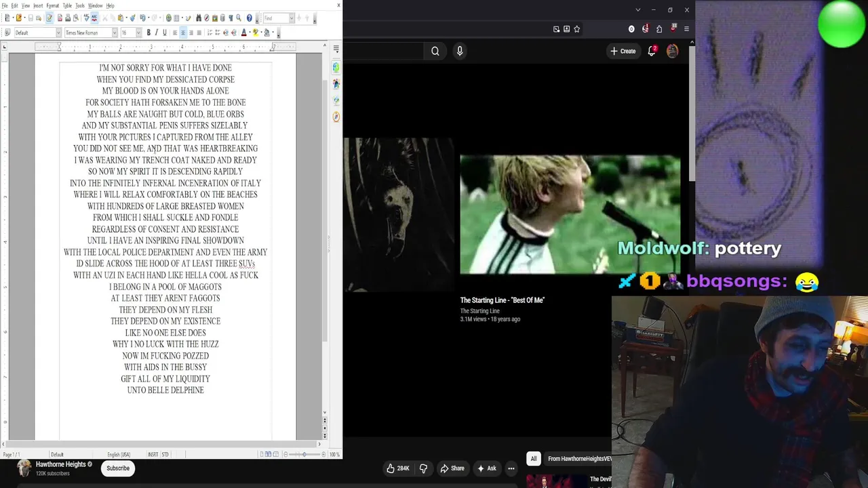The image size is (868, 488).
Task: Adjust the writer zoom slider
Action: [x=303, y=454]
